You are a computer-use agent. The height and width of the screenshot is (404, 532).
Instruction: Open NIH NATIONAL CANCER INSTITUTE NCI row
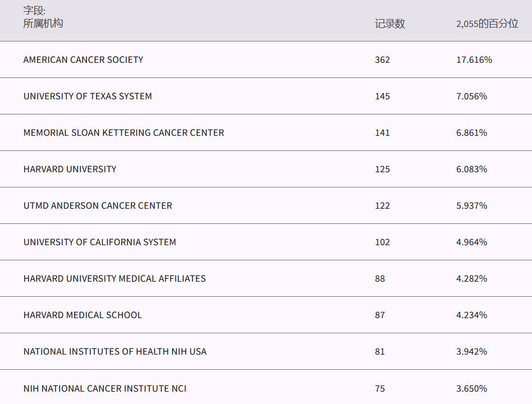(104, 388)
